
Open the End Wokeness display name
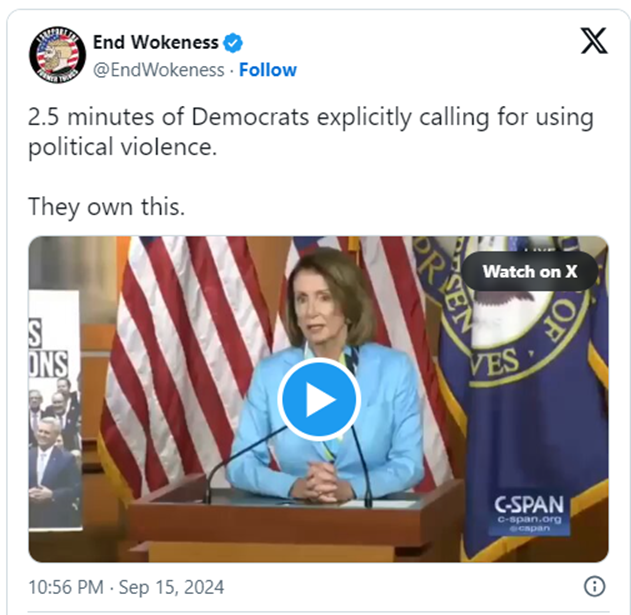(156, 42)
